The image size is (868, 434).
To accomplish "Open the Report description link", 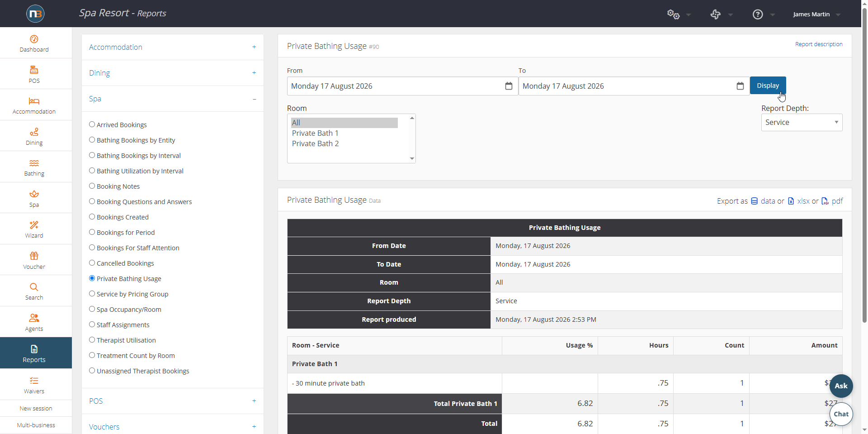I will 819,44.
